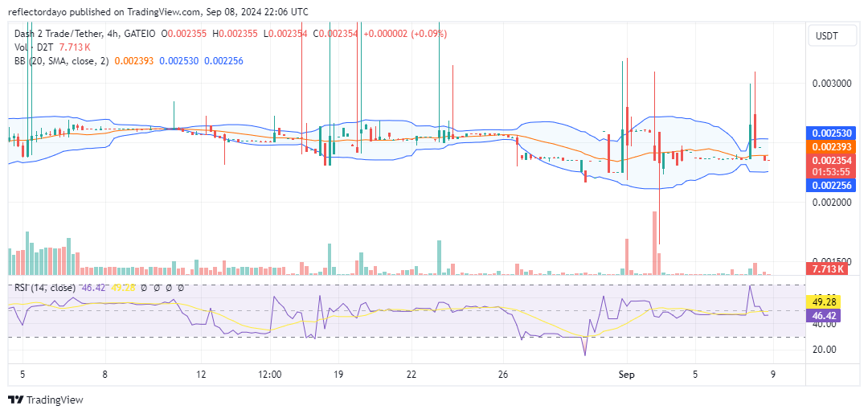Click the yellow 49.28 RSI axis badge

click(825, 302)
